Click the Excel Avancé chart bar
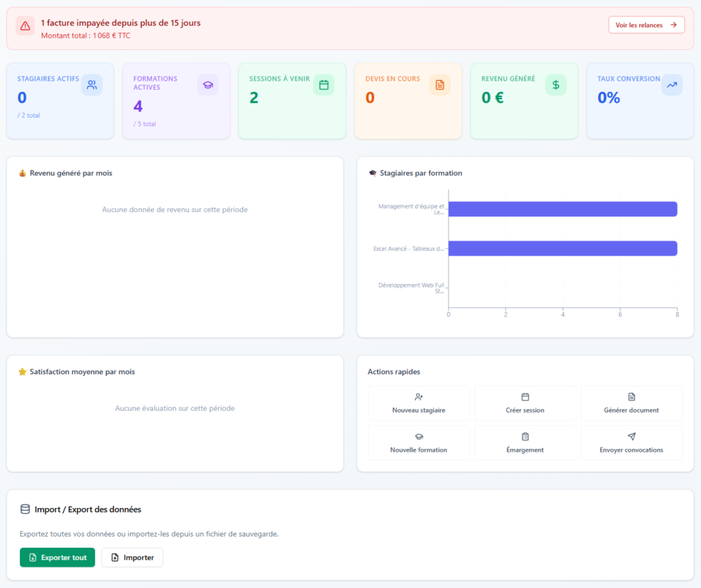Viewport: 701px width, 588px height. coord(563,248)
